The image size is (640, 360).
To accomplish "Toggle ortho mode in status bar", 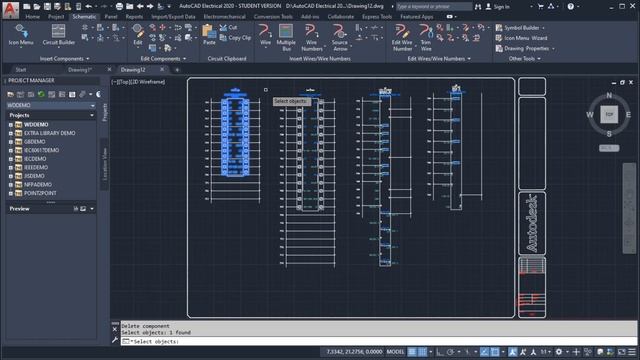I will 439,352.
